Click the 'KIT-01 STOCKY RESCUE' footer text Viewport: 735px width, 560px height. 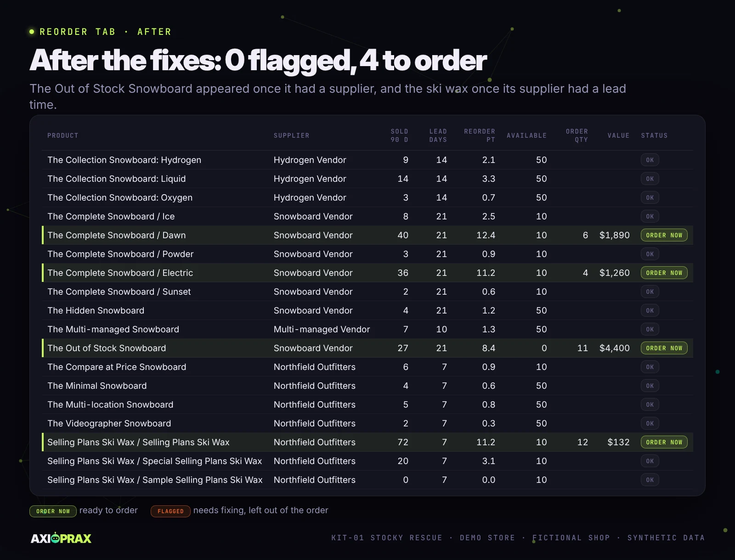pos(387,538)
